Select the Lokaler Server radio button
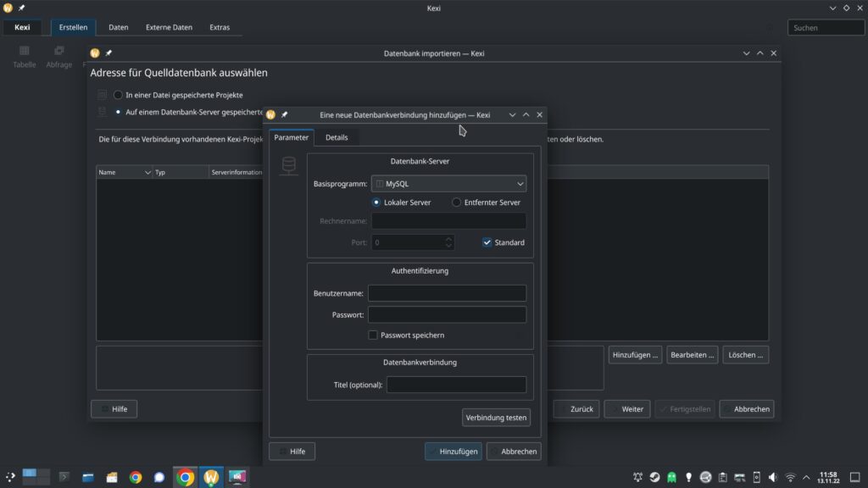868x488 pixels. [376, 202]
